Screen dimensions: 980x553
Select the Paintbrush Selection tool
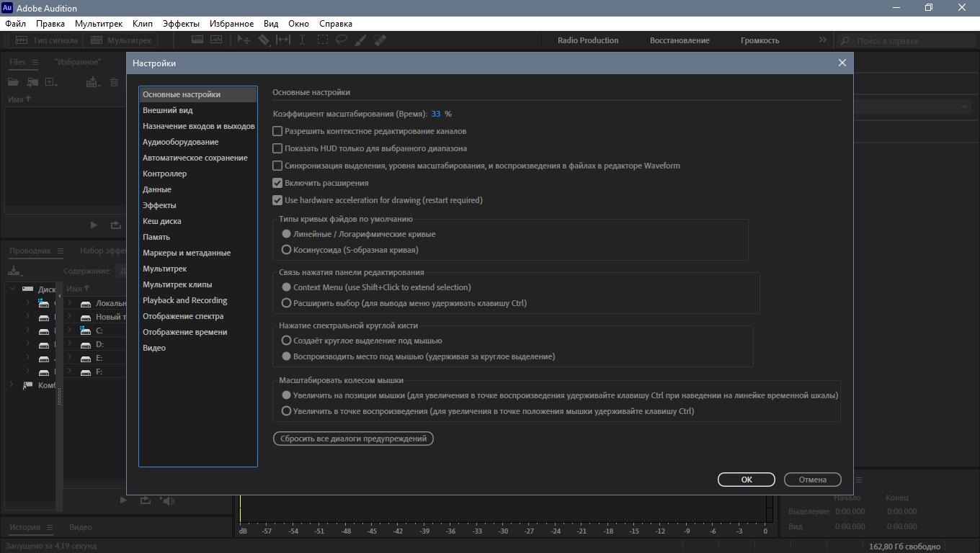(361, 40)
